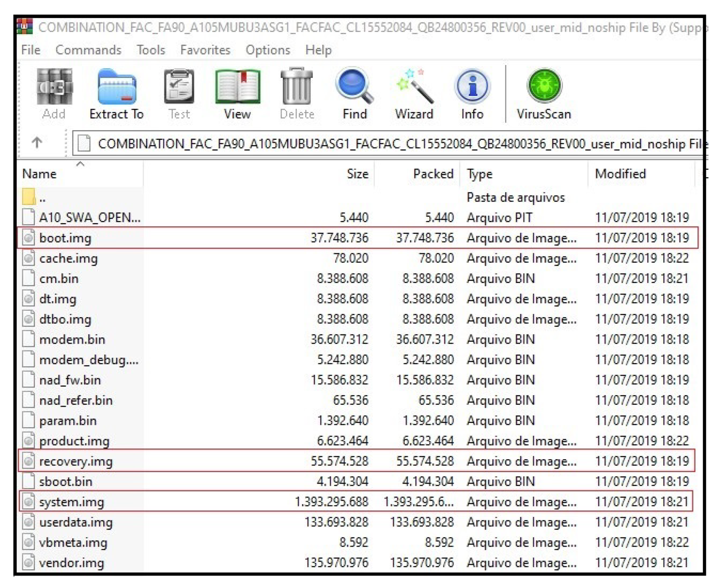This screenshot has width=719, height=588.
Task: Click the Delete trash icon
Action: click(297, 86)
